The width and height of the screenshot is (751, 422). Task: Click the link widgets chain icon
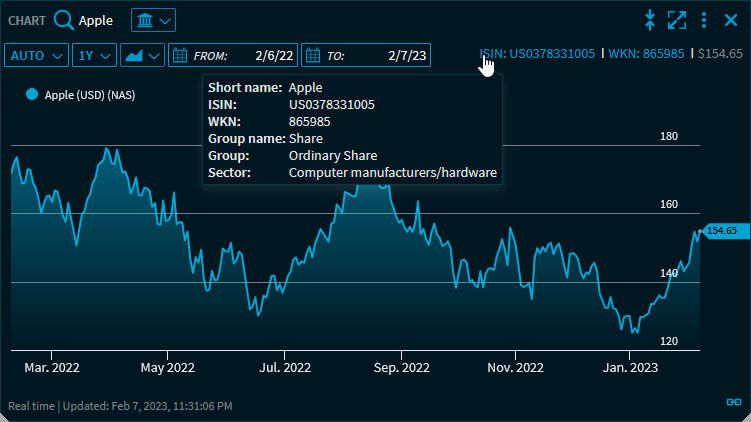click(733, 402)
